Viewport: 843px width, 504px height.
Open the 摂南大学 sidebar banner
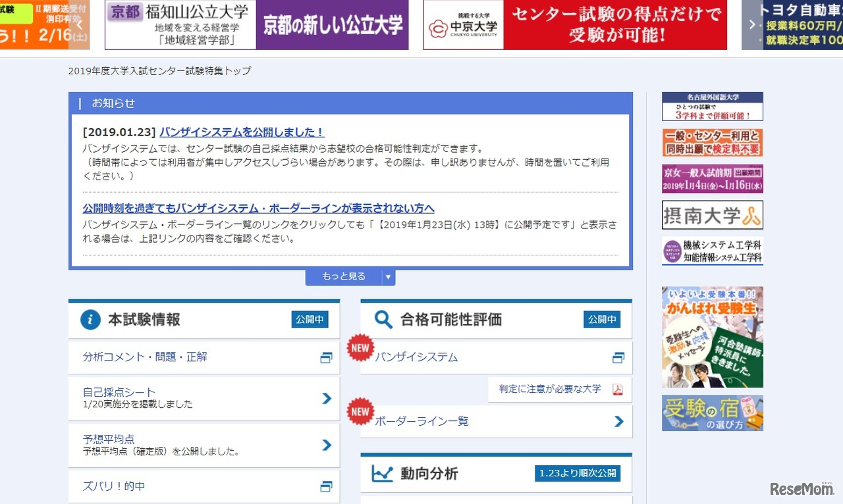click(x=712, y=214)
